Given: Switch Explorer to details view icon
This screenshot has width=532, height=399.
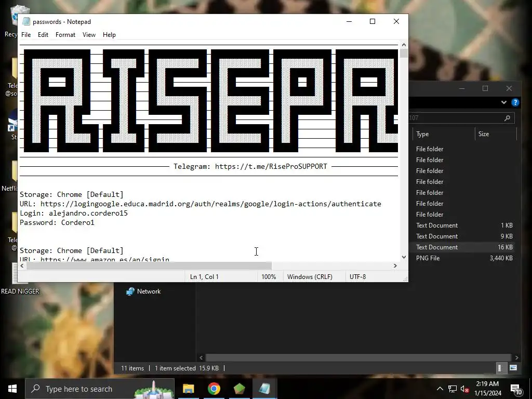Looking at the screenshot, I should point(499,368).
